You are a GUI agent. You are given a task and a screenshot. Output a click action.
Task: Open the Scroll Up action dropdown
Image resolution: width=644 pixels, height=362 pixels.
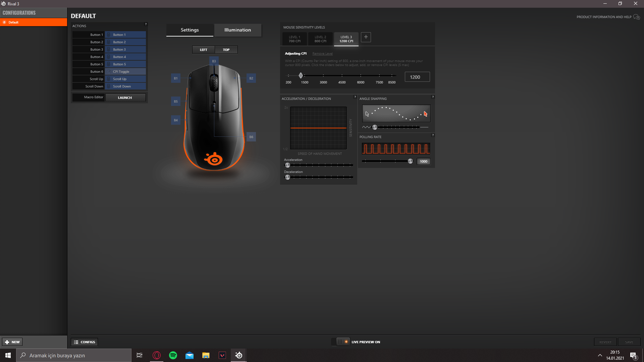[x=125, y=79]
